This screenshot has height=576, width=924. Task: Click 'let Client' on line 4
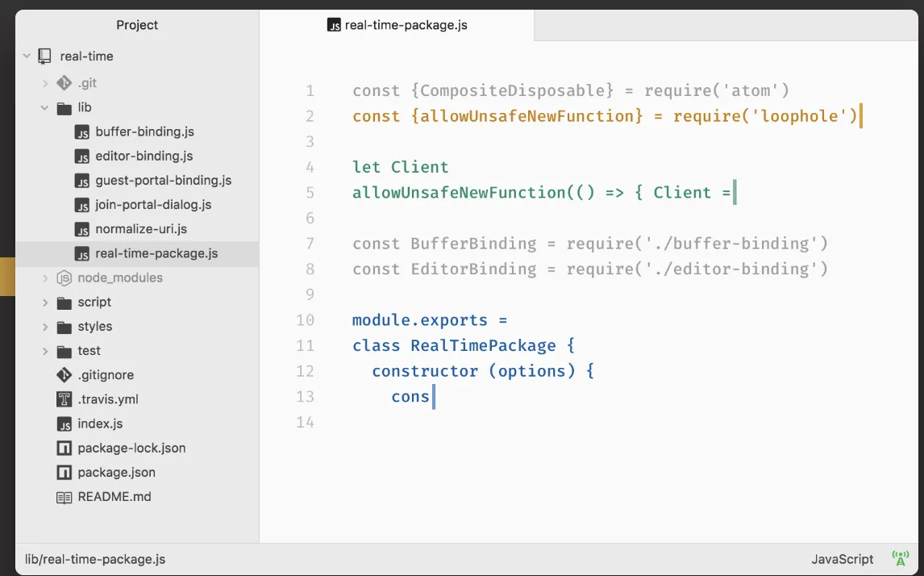pos(401,168)
